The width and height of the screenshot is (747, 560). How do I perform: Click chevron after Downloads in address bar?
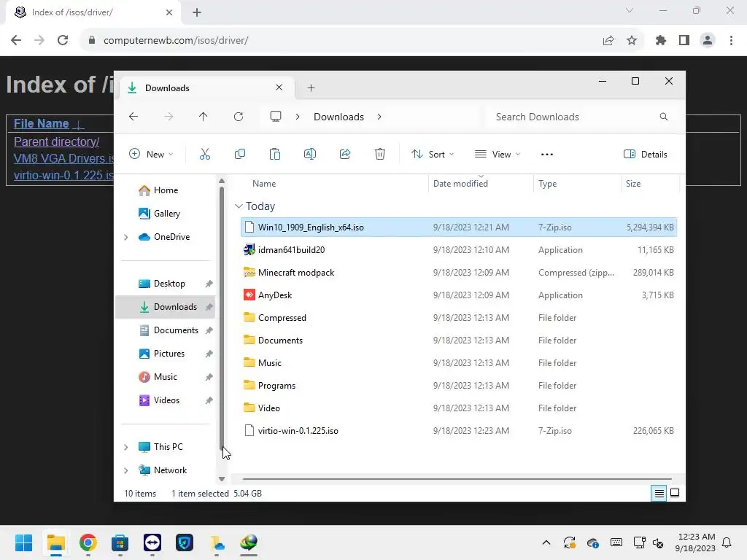[x=379, y=117]
